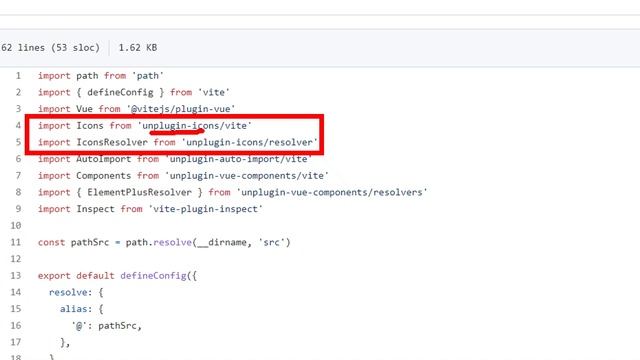Click line number 7 in the gutter
The height and width of the screenshot is (360, 640).
tap(18, 176)
